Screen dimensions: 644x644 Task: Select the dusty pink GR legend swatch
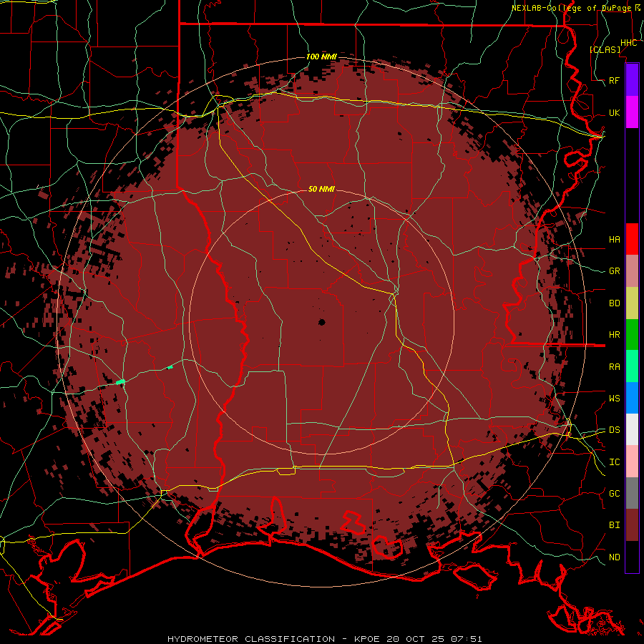632,271
